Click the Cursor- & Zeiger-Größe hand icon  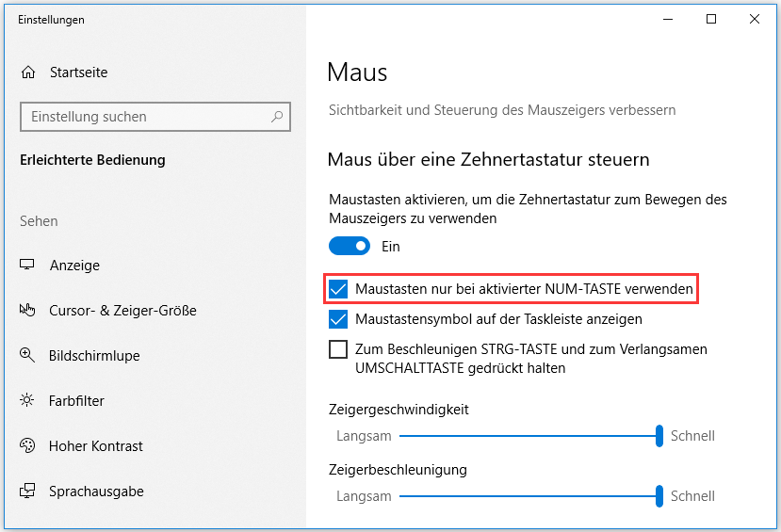click(x=27, y=310)
